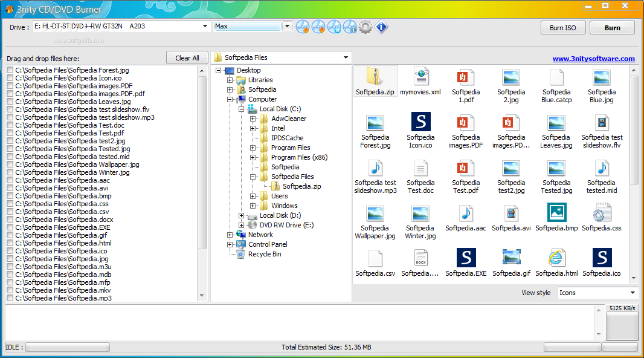Collapse the Softpedia Files tree node
644x358 pixels.
tap(253, 177)
